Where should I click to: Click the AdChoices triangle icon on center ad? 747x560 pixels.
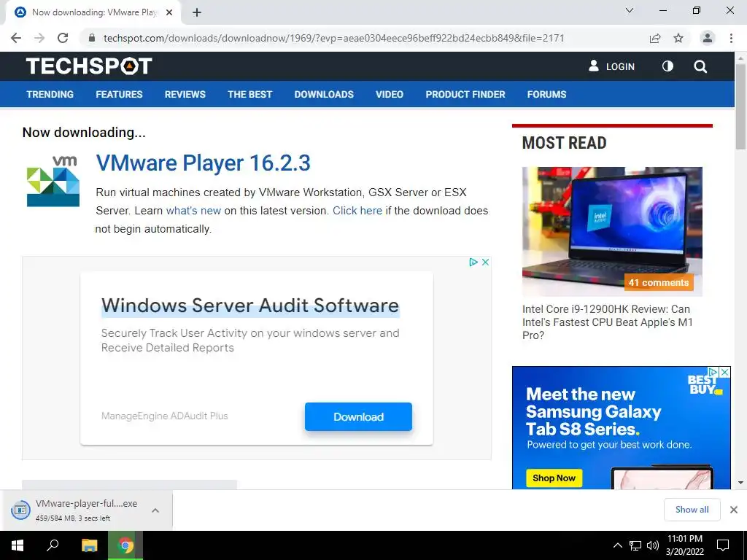pyautogui.click(x=473, y=262)
